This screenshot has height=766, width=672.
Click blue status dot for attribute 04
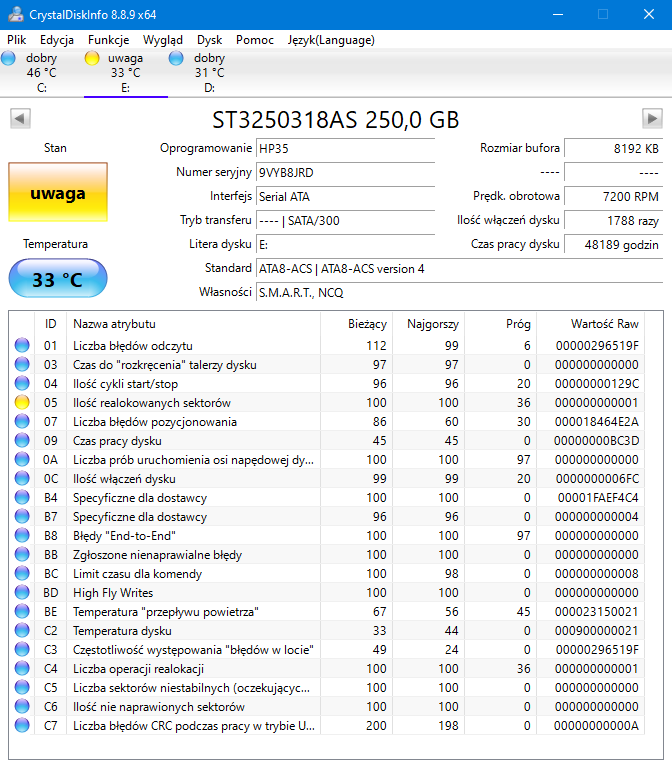tap(22, 383)
